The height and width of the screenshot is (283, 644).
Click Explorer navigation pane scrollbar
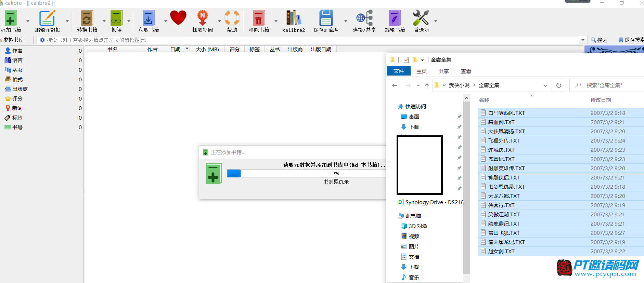[466, 188]
